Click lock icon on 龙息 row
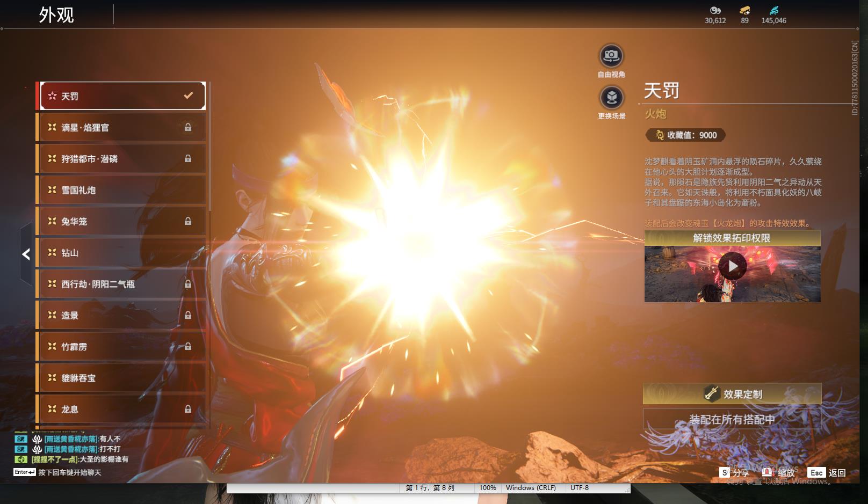 pos(188,409)
